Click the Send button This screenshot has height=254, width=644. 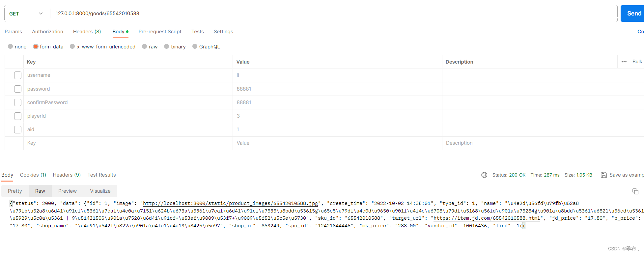632,14
